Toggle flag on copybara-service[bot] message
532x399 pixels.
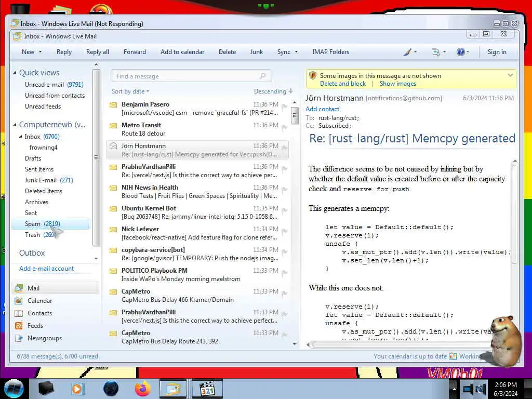tap(284, 252)
